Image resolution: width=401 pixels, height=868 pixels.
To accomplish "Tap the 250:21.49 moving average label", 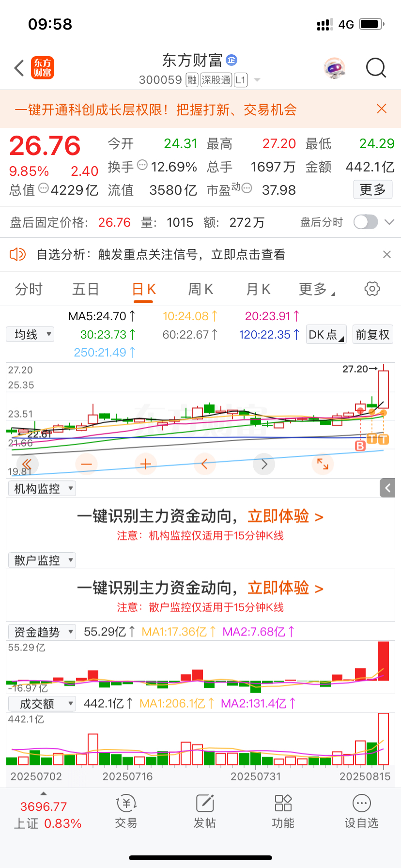I will 105,353.
